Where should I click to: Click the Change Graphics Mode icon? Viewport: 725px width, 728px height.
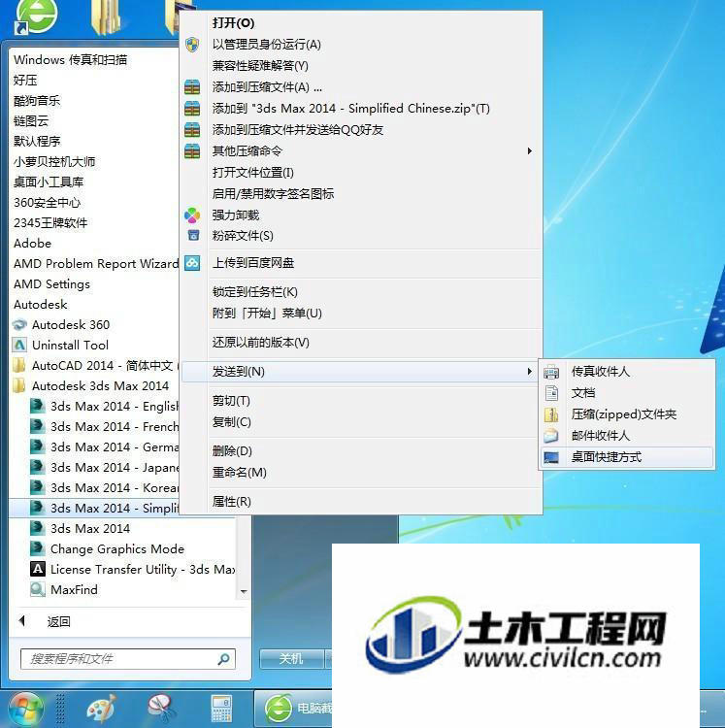pos(37,548)
